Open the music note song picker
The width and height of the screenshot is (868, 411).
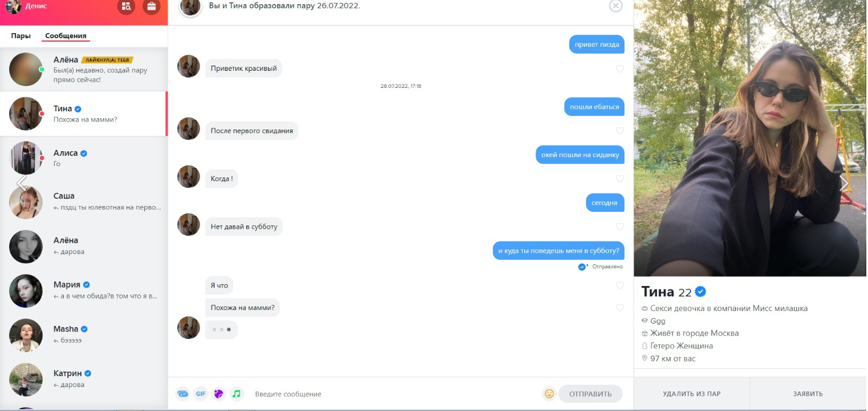(x=237, y=394)
